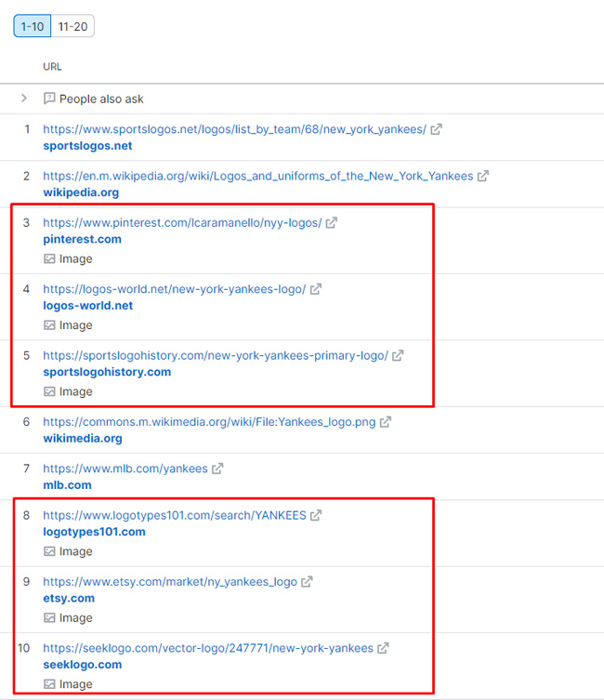Open external link icon for pinterest URL
This screenshot has height=700, width=604.
point(332,222)
